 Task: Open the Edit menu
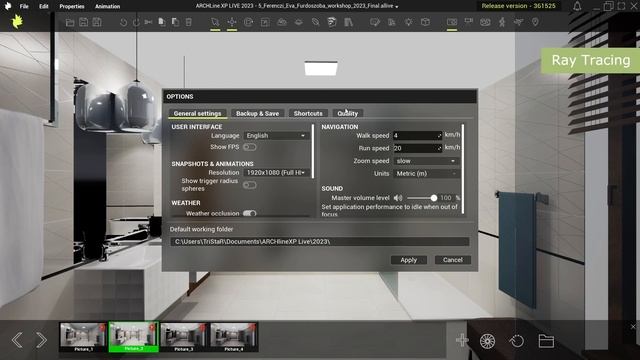[44, 6]
